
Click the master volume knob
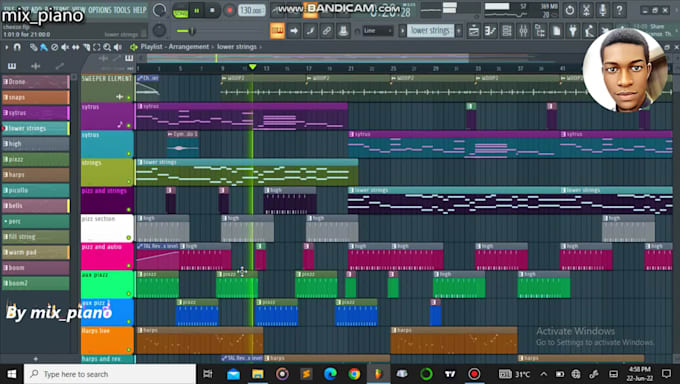click(x=160, y=10)
